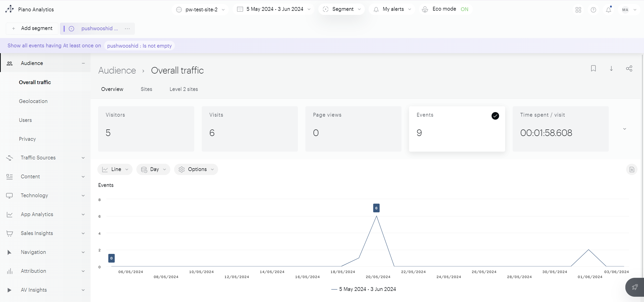
Task: Open the help center icon
Action: point(593,10)
